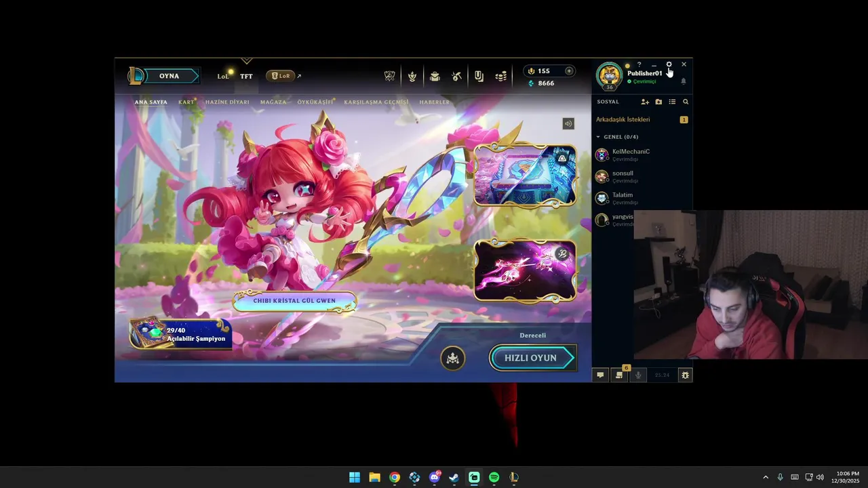Click the Legends of Runeterra external arrow

tap(299, 76)
